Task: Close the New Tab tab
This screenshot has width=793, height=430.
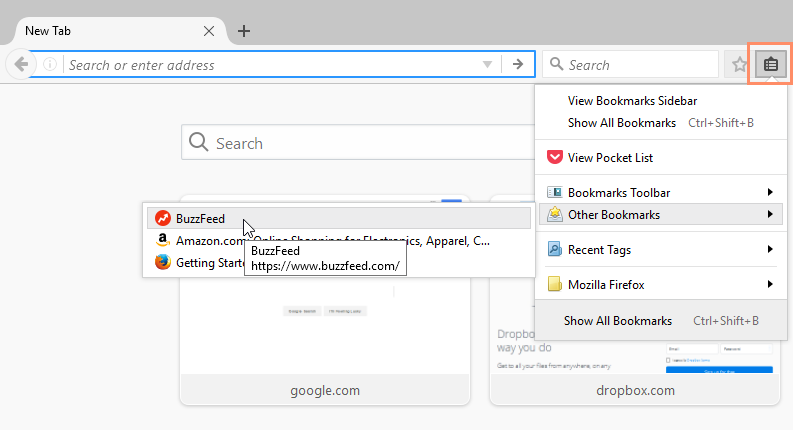Action: point(208,31)
